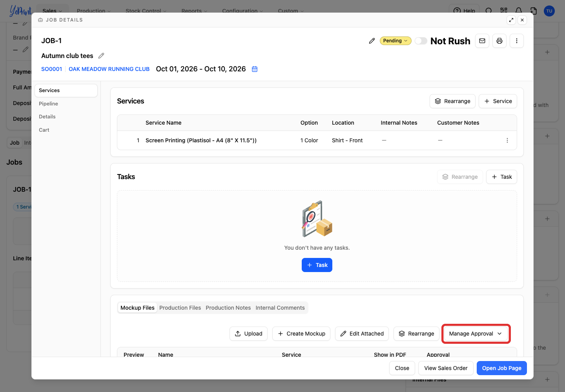Open the Stock Control menu
The height and width of the screenshot is (392, 565).
146,11
